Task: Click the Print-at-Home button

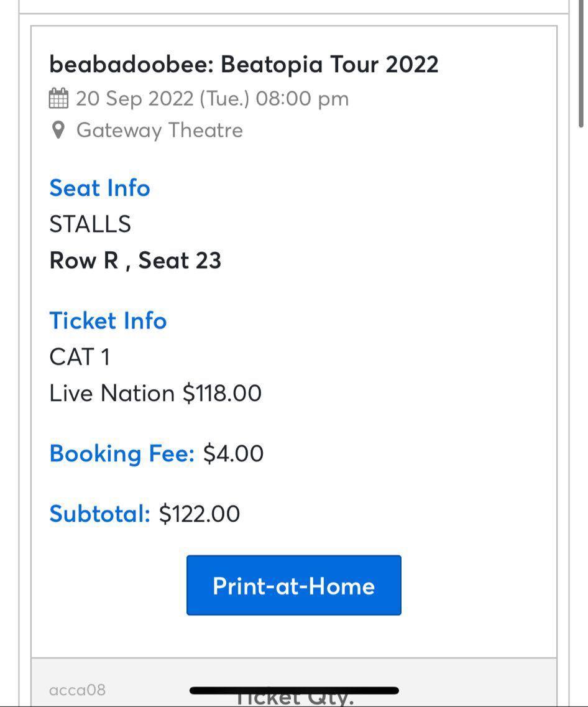Action: [293, 585]
